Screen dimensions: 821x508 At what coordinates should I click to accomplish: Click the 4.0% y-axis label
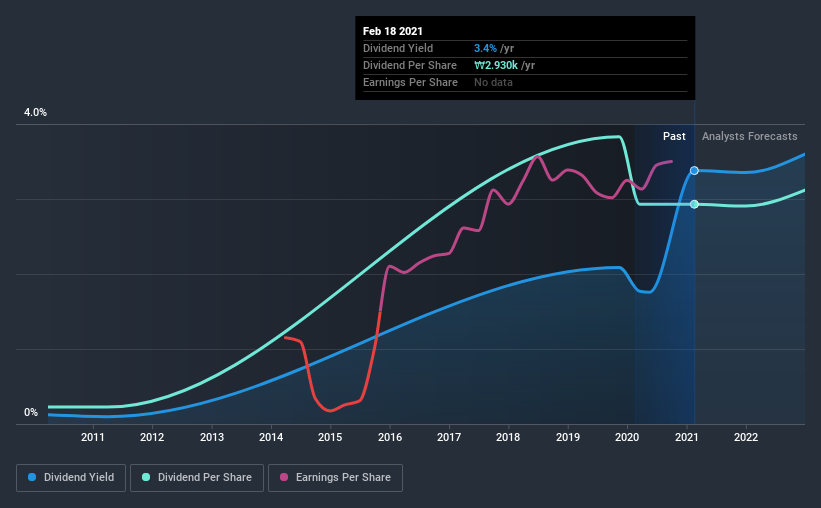pyautogui.click(x=35, y=113)
